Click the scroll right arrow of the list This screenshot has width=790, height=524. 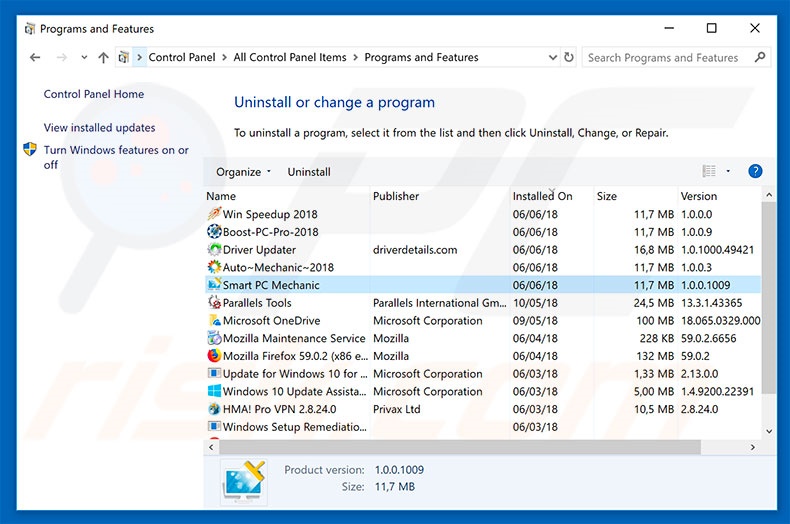point(753,447)
